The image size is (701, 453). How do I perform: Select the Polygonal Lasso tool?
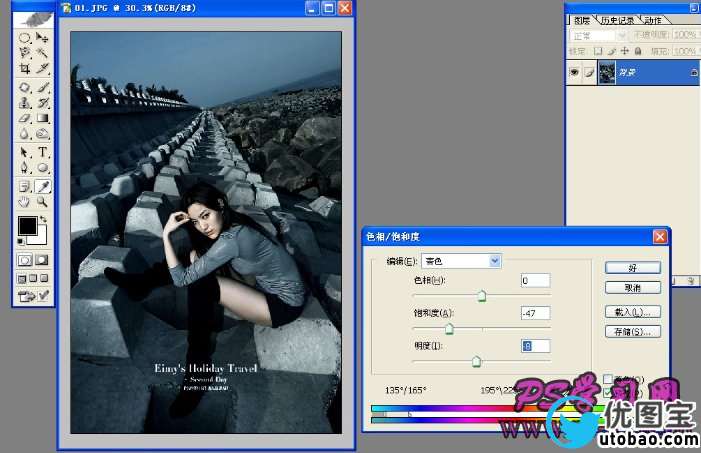25,53
